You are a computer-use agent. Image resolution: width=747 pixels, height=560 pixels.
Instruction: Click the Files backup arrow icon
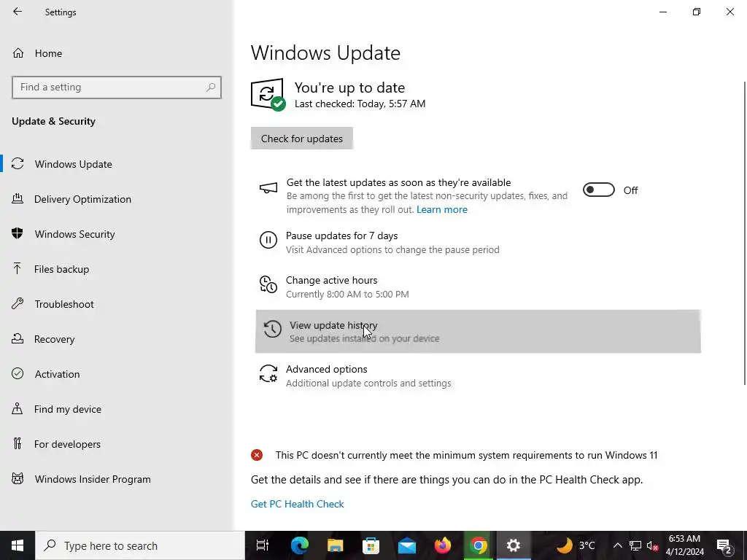point(18,268)
